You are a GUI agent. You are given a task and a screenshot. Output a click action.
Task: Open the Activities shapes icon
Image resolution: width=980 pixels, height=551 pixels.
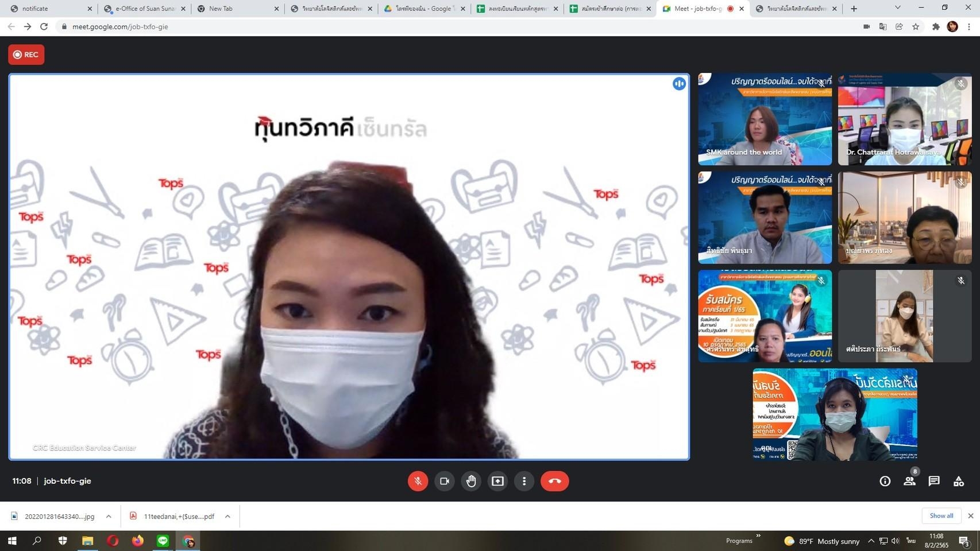[x=959, y=481]
